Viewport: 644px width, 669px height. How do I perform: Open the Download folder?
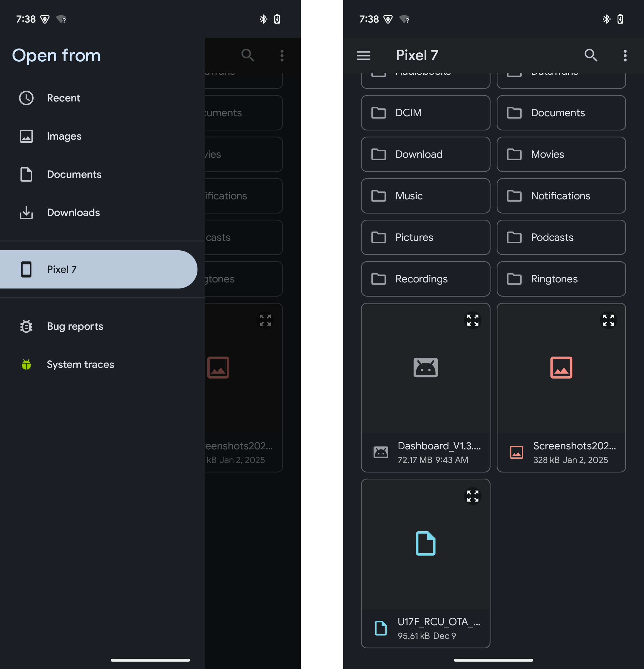pyautogui.click(x=425, y=154)
